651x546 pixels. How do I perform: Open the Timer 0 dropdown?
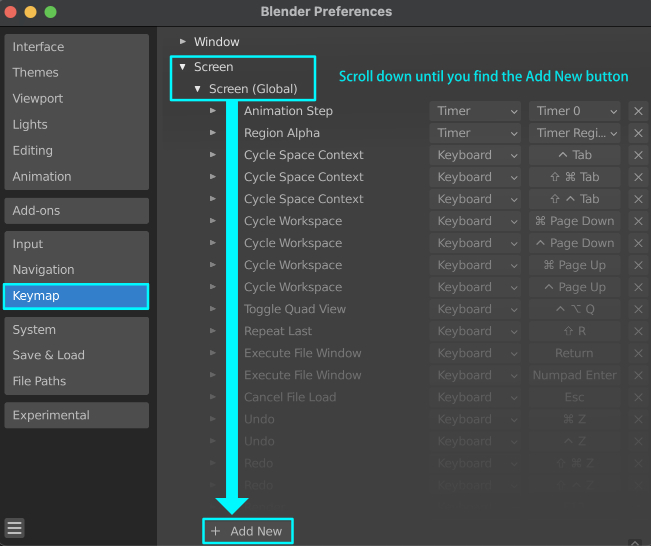[x=575, y=111]
